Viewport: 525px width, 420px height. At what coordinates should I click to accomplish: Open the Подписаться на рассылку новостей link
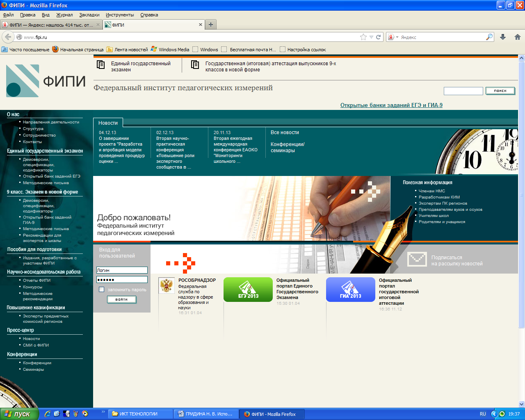[x=457, y=260]
